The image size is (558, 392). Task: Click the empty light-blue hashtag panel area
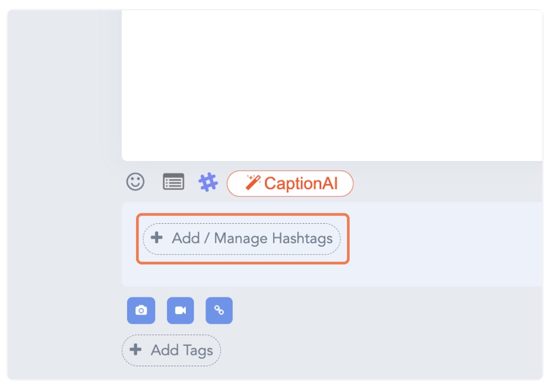(x=445, y=246)
